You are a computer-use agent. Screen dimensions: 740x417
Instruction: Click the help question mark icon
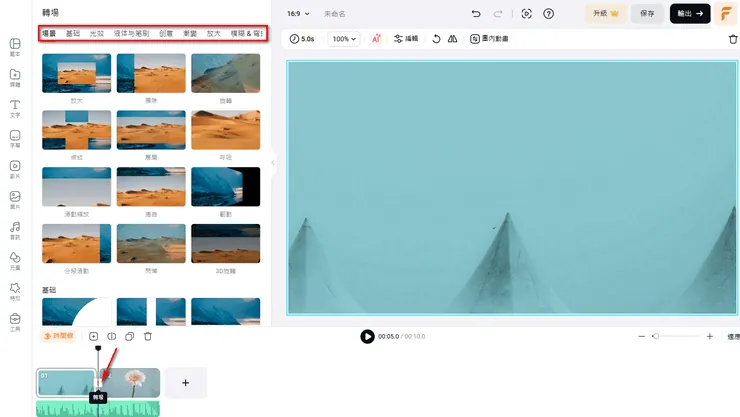(548, 14)
